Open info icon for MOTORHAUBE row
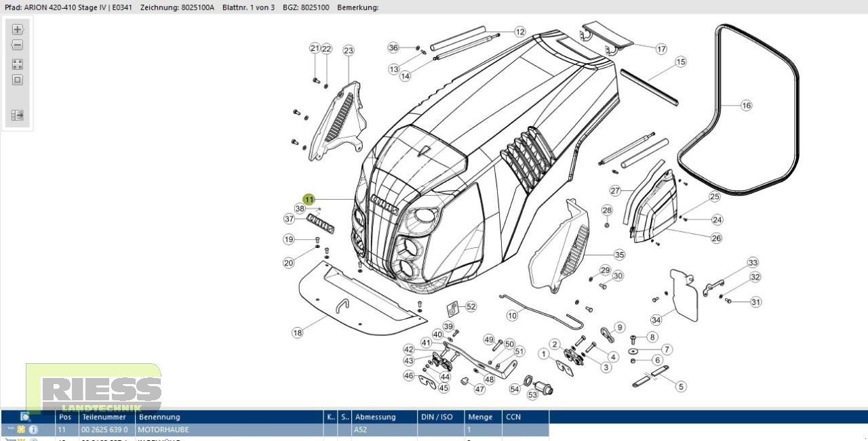The height and width of the screenshot is (441, 868). point(33,429)
